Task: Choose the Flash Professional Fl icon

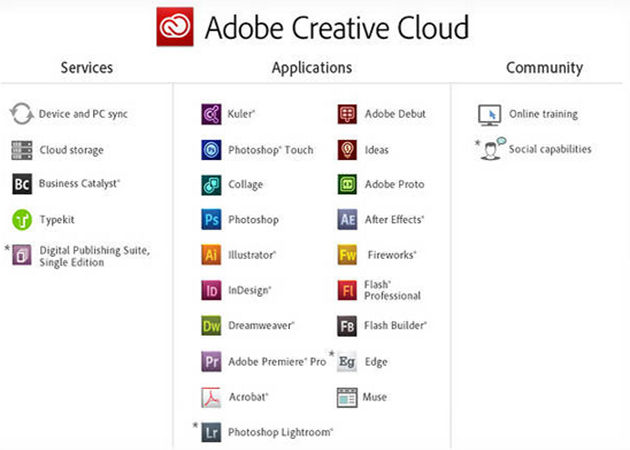Action: [347, 291]
